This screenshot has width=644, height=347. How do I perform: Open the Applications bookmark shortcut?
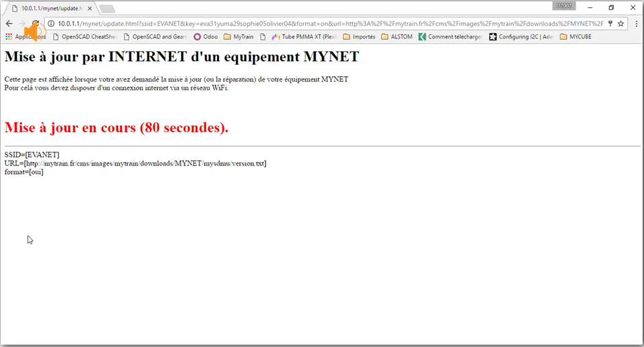(x=26, y=36)
